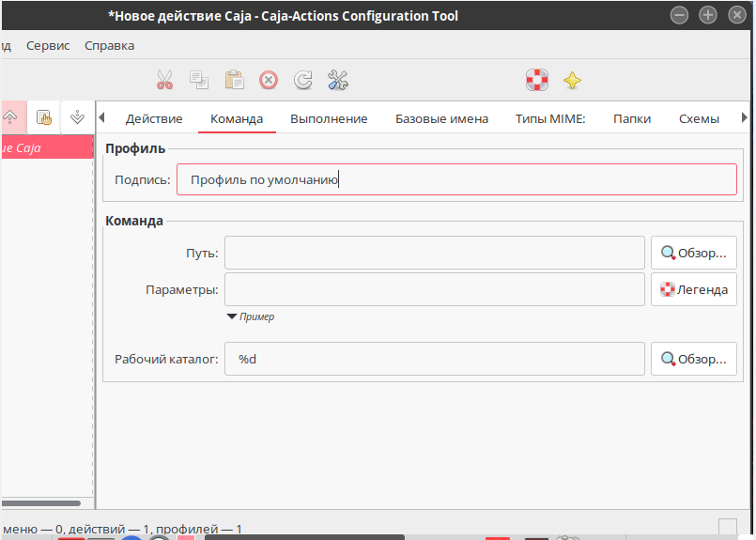Open the Базовые имена tab
The image size is (756, 540).
pyautogui.click(x=441, y=118)
